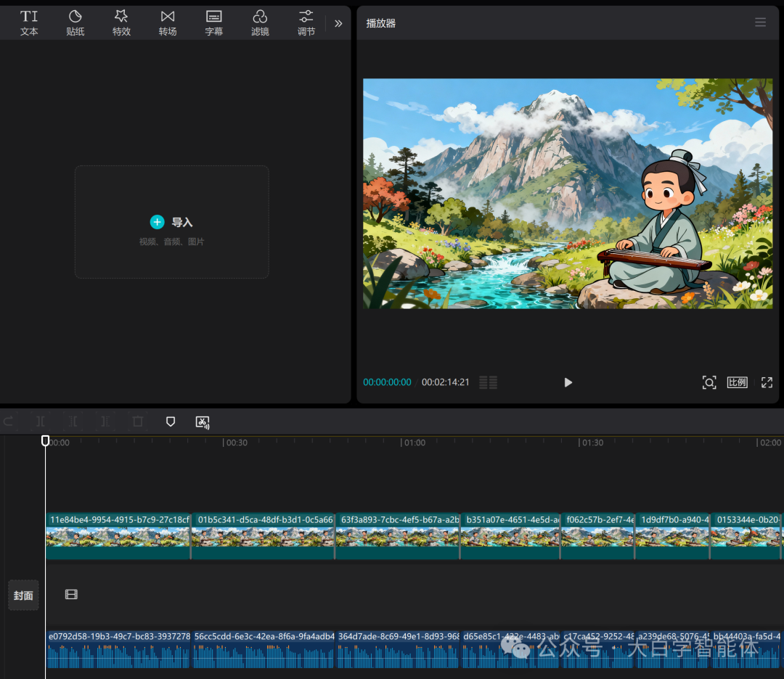Expand more tabs with the double-chevron

(338, 23)
